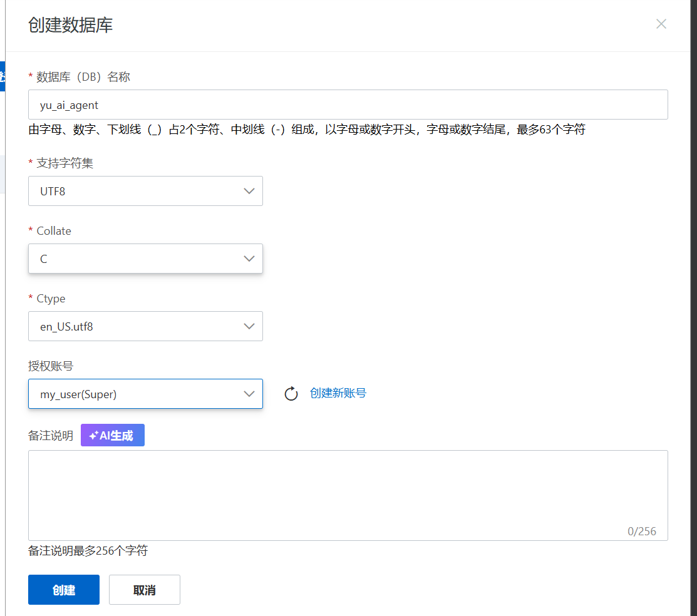Click the 授权账号 label
697x616 pixels.
[x=51, y=366]
